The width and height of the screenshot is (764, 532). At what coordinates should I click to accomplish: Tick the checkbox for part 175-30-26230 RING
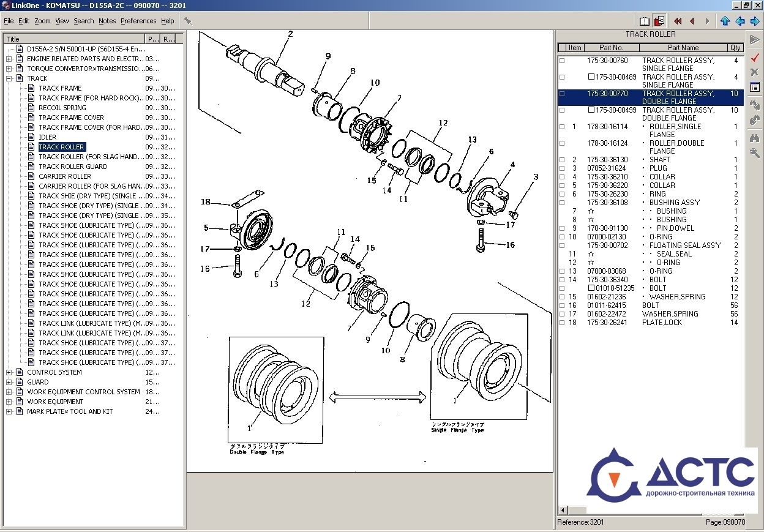coord(562,194)
